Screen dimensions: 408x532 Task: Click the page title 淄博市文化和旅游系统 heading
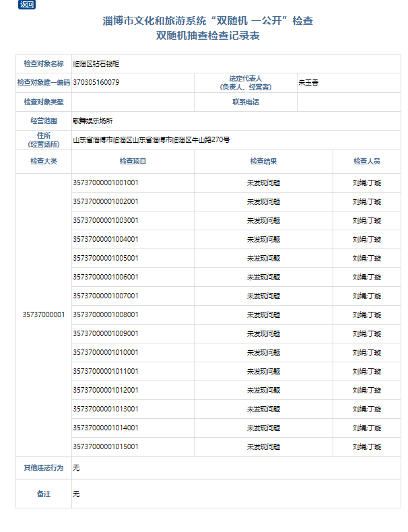point(207,21)
